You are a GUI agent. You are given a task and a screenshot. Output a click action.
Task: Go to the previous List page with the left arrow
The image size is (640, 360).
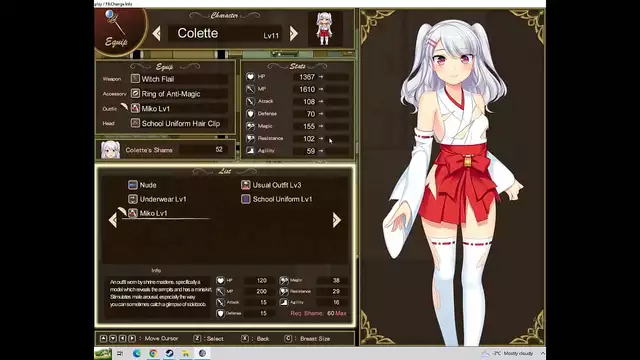113,220
